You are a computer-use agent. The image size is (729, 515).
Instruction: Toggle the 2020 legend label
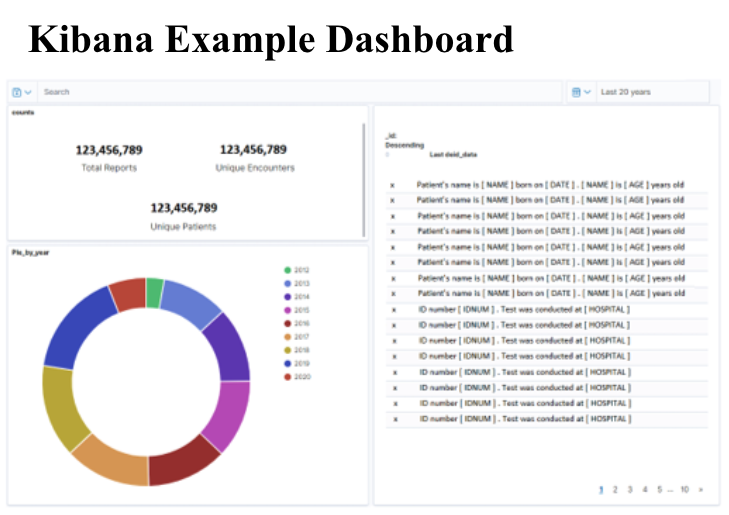302,376
